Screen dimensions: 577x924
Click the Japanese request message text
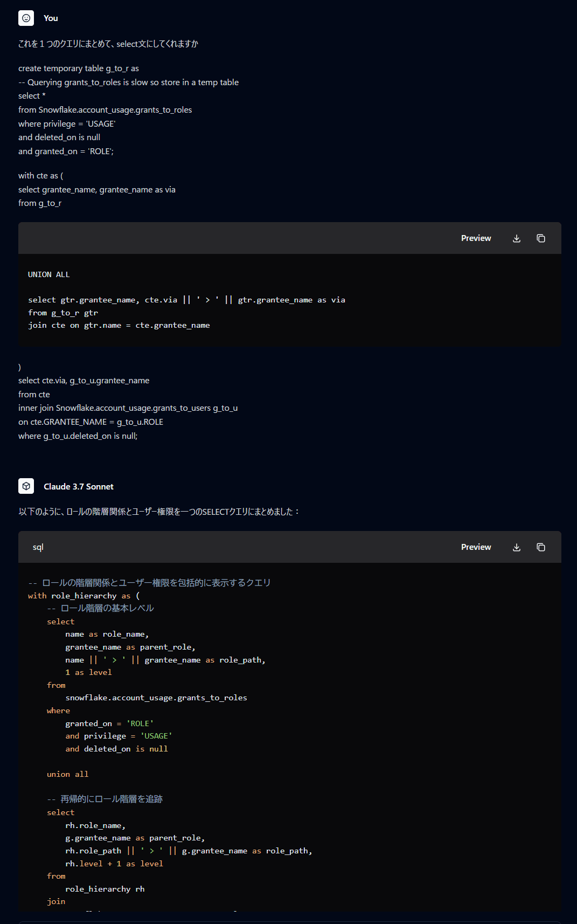(108, 44)
